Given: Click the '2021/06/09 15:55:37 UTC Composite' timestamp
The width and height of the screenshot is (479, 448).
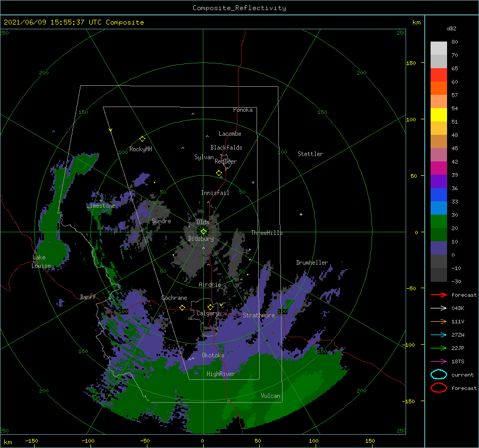Looking at the screenshot, I should tap(73, 22).
